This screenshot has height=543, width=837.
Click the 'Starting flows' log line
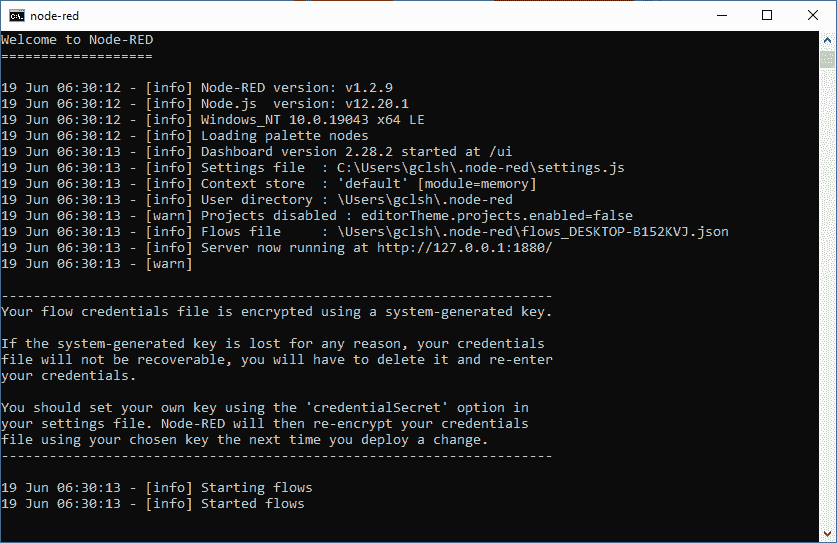pos(157,488)
